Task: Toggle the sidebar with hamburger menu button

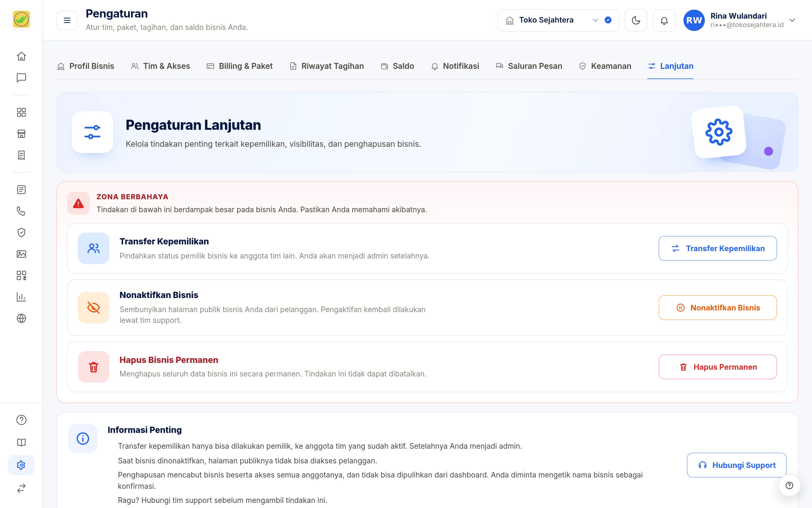Action: 67,21
